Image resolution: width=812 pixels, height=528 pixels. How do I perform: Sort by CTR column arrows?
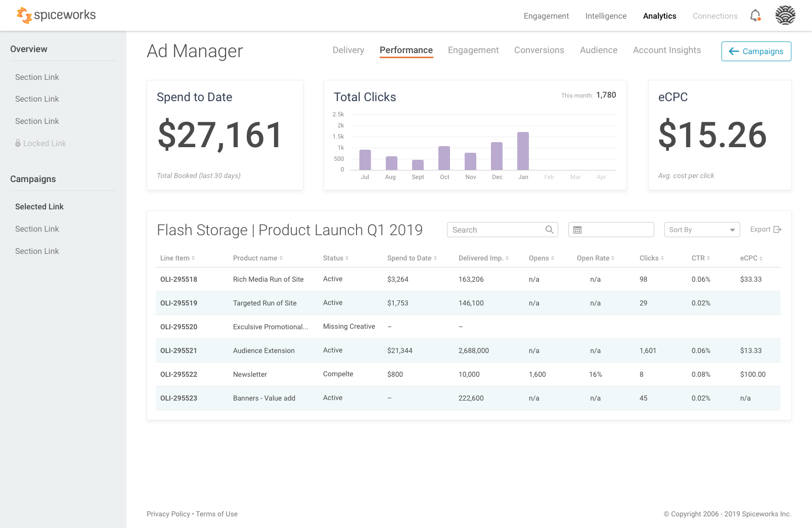[708, 258]
